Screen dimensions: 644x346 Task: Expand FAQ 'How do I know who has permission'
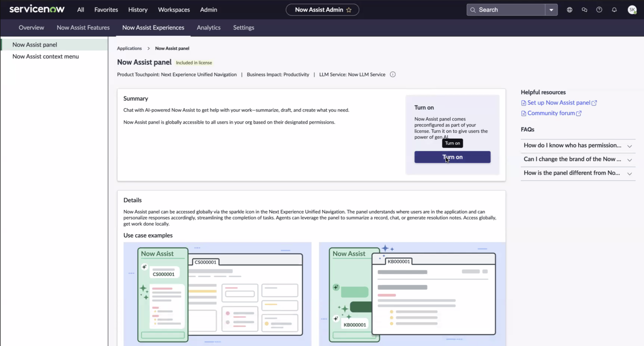[578, 146]
